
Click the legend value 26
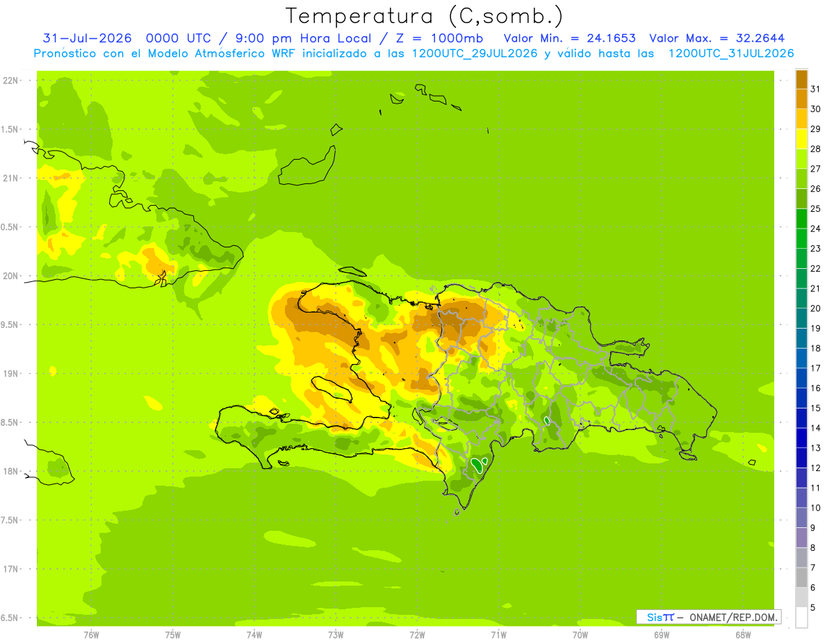815,188
